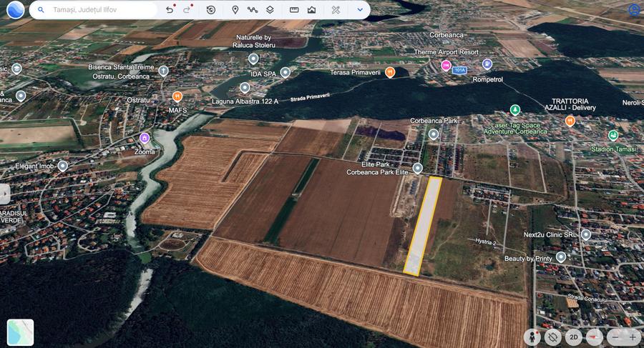Open the elevation profile tool
Image resolution: width=644 pixels, height=348 pixels.
(312, 10)
